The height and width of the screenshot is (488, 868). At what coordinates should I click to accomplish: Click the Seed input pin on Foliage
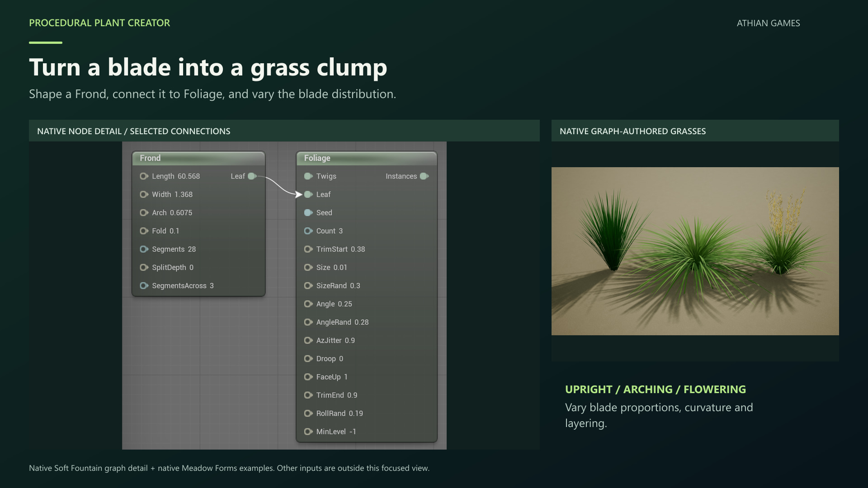tap(308, 212)
